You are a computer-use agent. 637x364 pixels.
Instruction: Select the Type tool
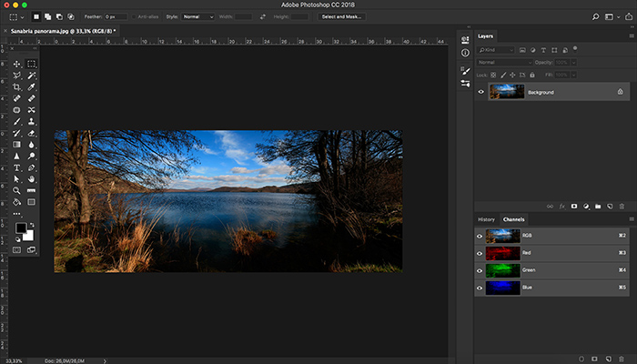click(x=16, y=167)
